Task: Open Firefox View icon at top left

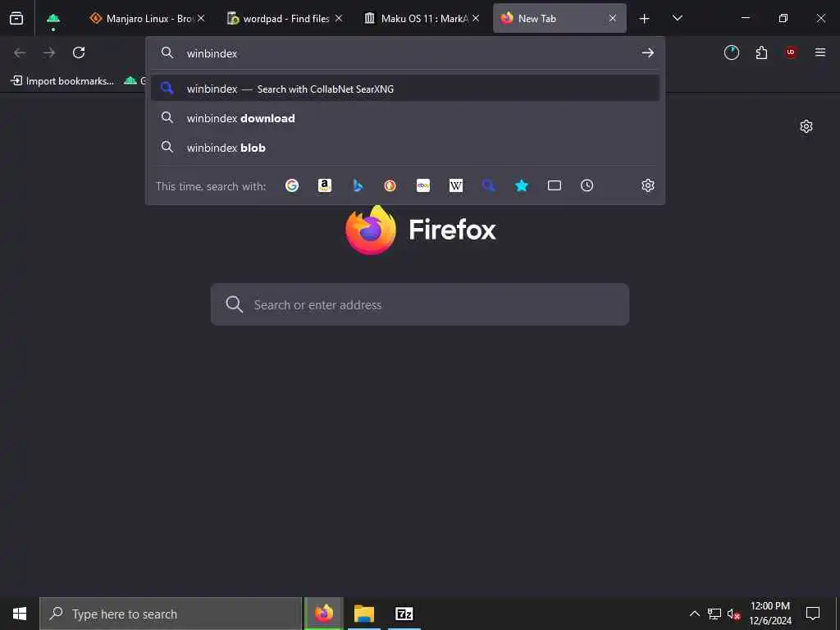Action: pyautogui.click(x=16, y=18)
